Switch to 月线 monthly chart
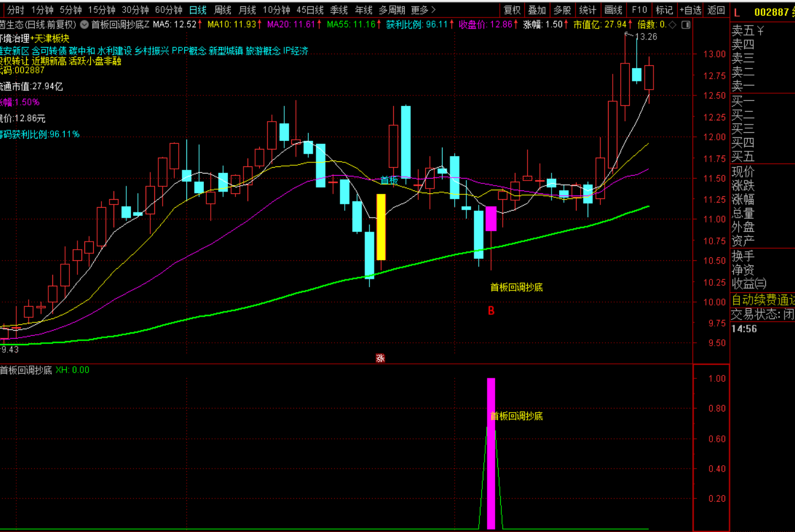The width and height of the screenshot is (795, 532). [248, 10]
